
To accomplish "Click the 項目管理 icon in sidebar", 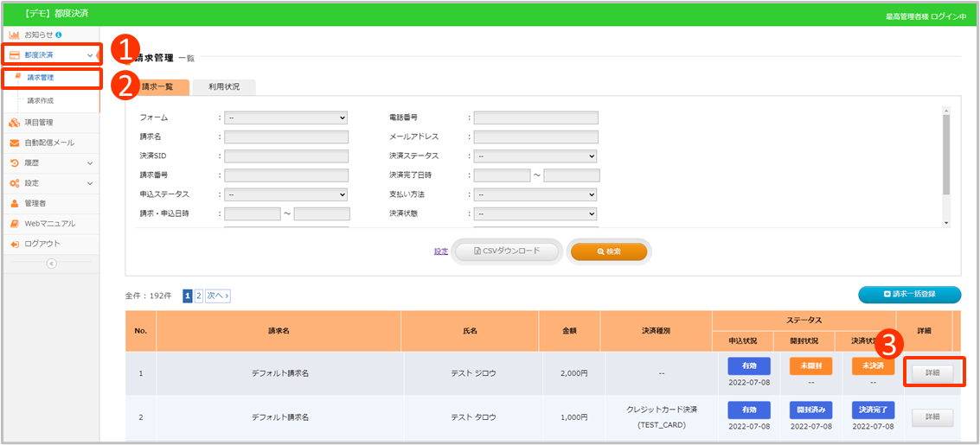I will click(x=15, y=123).
